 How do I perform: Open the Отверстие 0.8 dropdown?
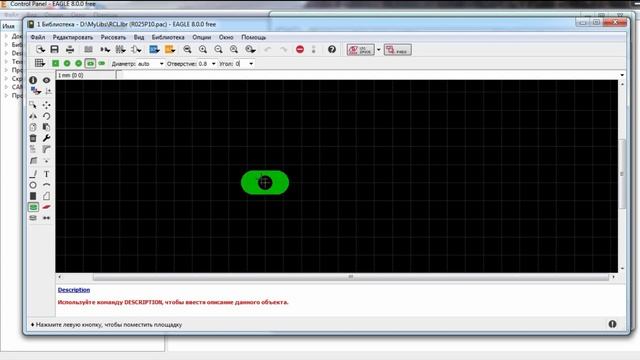pyautogui.click(x=213, y=64)
